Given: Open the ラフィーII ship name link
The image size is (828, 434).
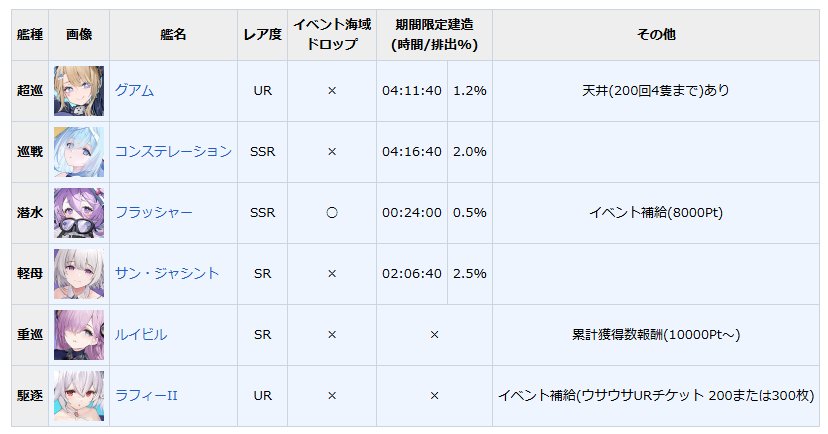Looking at the screenshot, I should [146, 396].
